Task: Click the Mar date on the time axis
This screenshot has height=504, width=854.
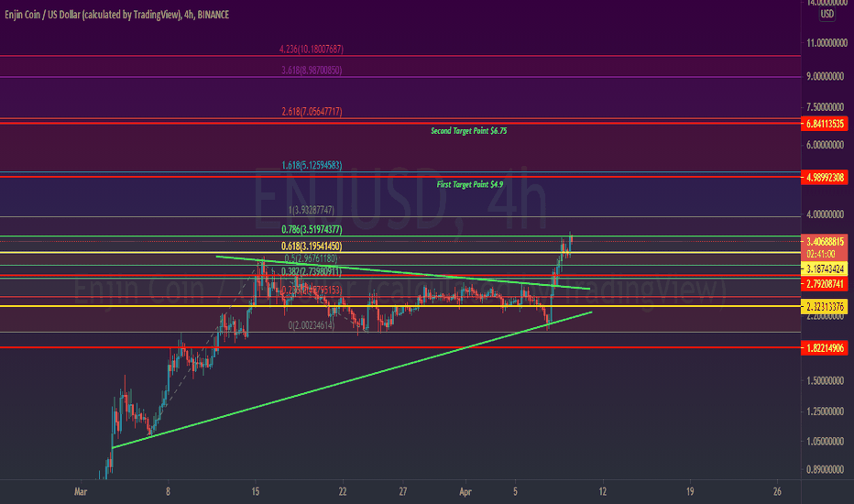Action: click(x=81, y=491)
